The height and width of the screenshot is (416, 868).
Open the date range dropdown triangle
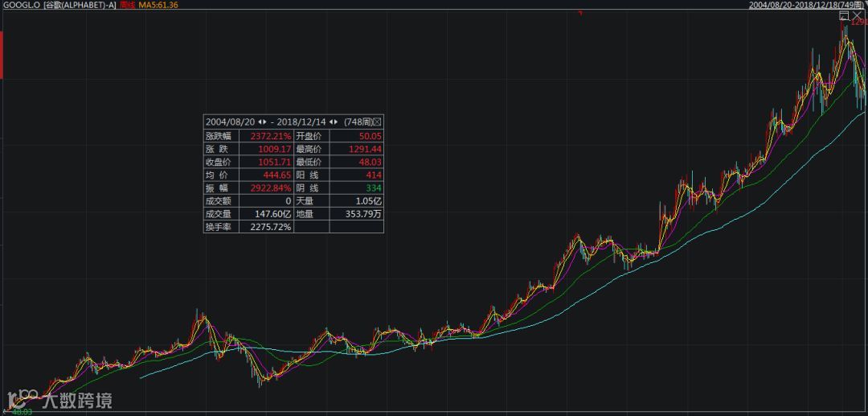[x=866, y=3]
